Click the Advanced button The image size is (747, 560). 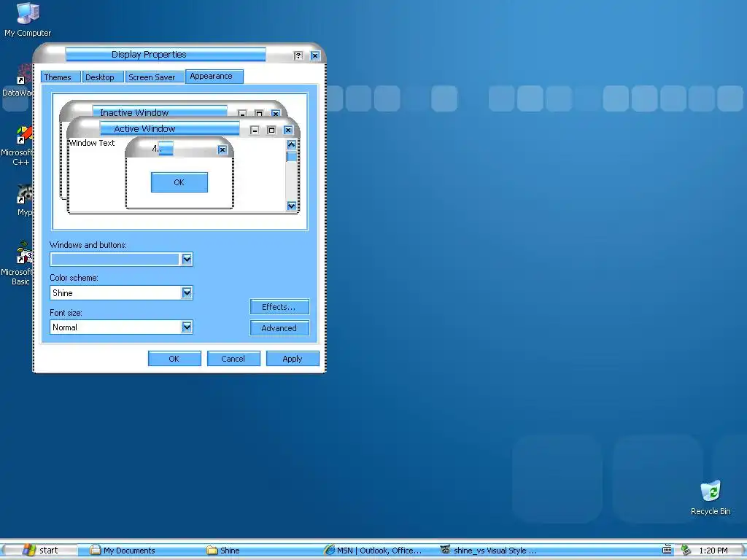tap(279, 327)
